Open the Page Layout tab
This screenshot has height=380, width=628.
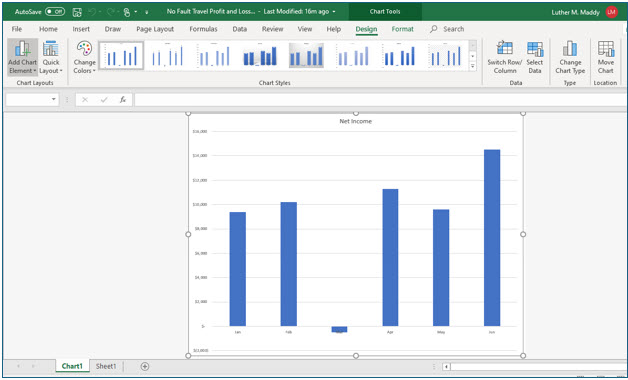(155, 29)
